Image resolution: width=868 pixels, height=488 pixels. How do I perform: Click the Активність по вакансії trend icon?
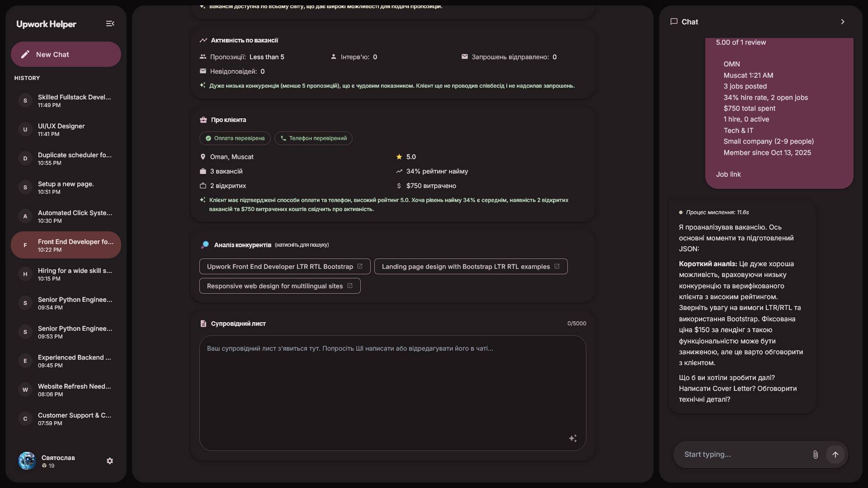click(x=203, y=40)
